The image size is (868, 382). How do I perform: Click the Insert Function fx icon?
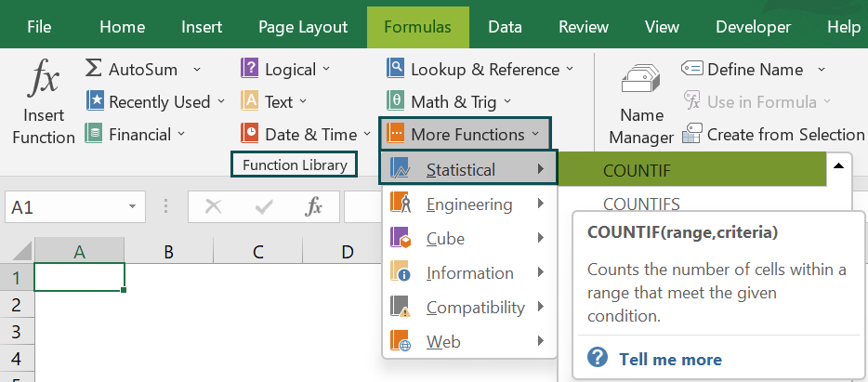(x=43, y=81)
